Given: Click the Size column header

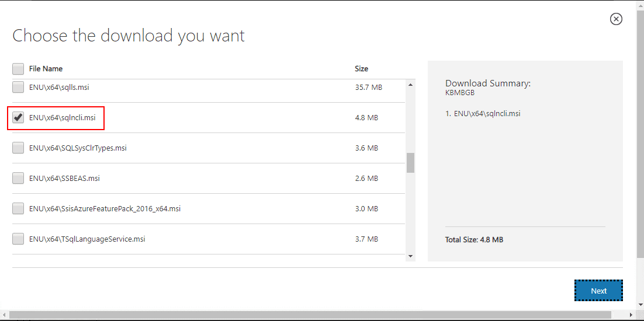Looking at the screenshot, I should [361, 68].
